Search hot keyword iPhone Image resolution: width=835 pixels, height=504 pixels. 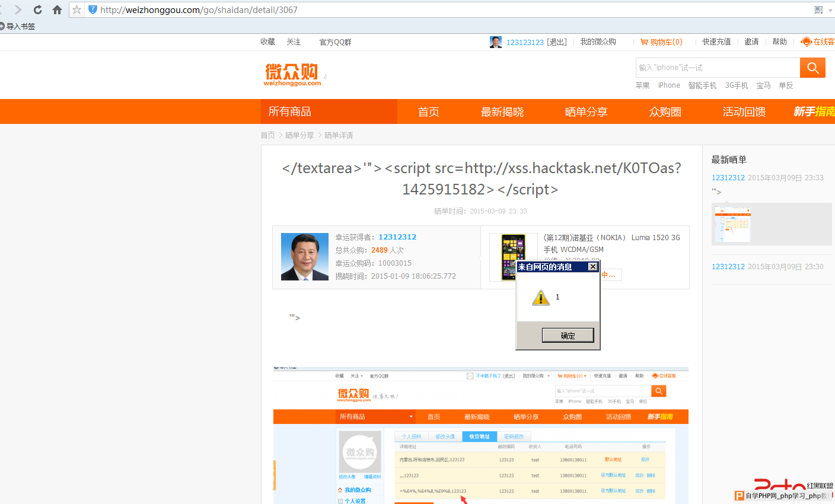[669, 85]
